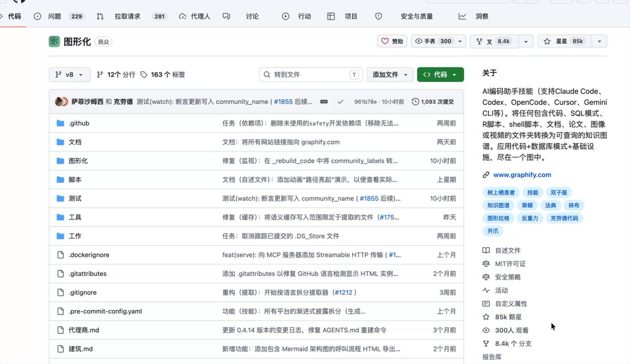Star the repository with 星星 button

[x=565, y=41]
